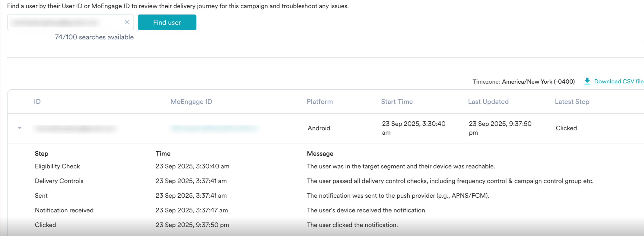Click the MoEngage ID column header
The width and height of the screenshot is (644, 236).
[191, 102]
